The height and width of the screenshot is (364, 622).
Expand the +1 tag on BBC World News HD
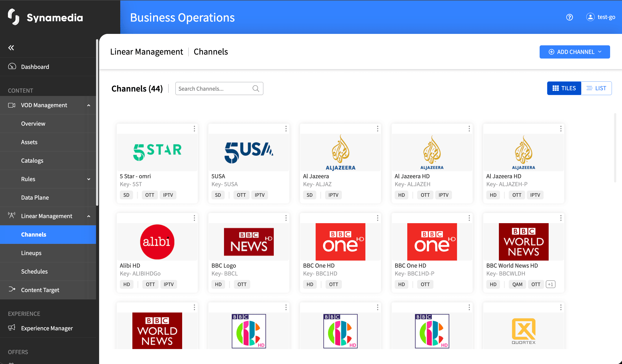[x=550, y=284]
